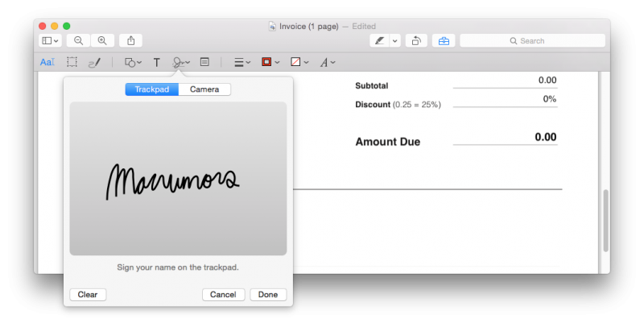Select the text selection tool
This screenshot has width=644, height=327.
[x=47, y=62]
